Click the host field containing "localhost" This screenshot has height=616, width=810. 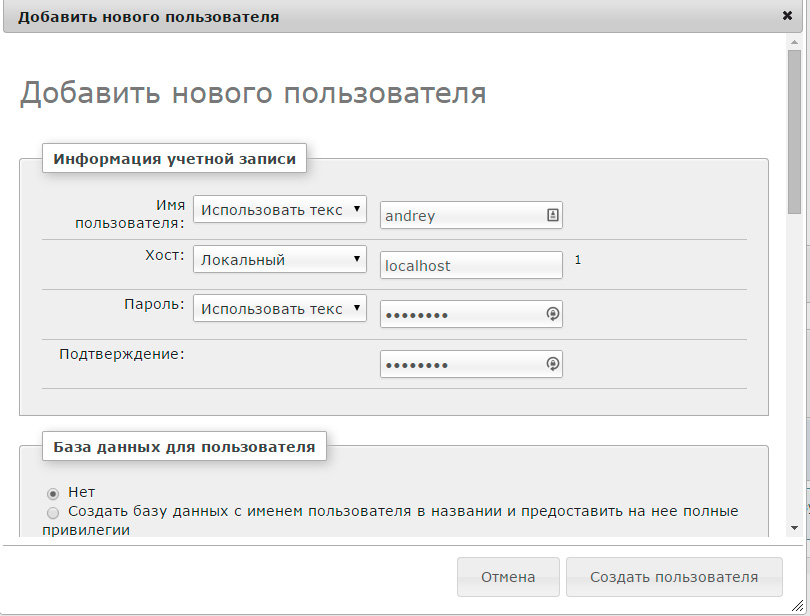point(470,266)
